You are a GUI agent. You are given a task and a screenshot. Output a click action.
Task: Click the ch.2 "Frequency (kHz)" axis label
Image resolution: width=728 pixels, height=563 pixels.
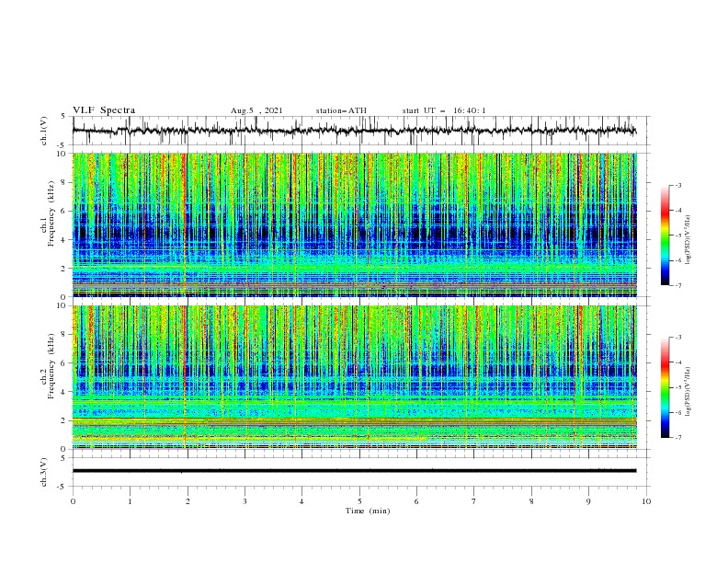51,366
